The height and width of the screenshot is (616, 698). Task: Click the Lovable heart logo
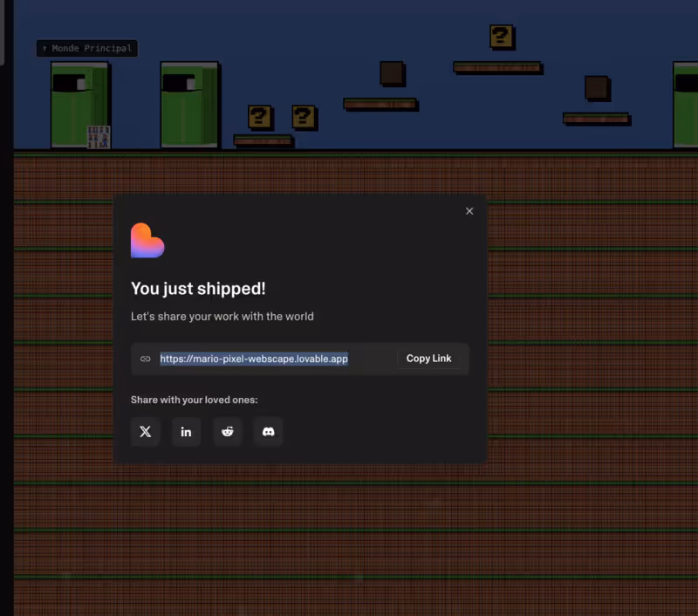[x=147, y=240]
